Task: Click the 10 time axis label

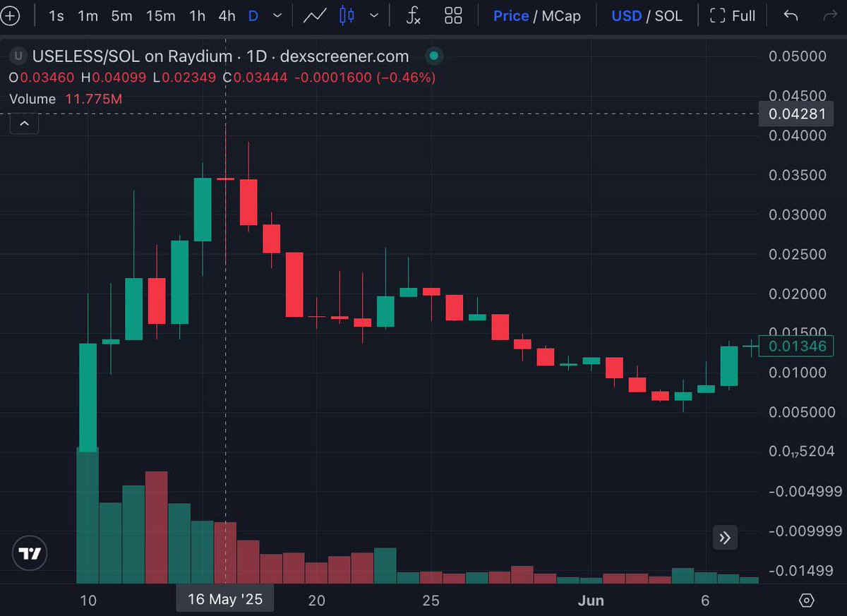Action: click(88, 600)
